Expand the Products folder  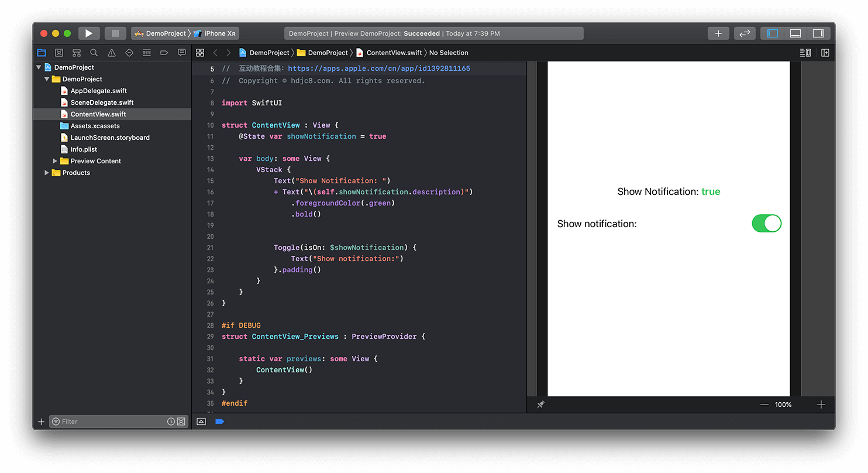point(47,173)
